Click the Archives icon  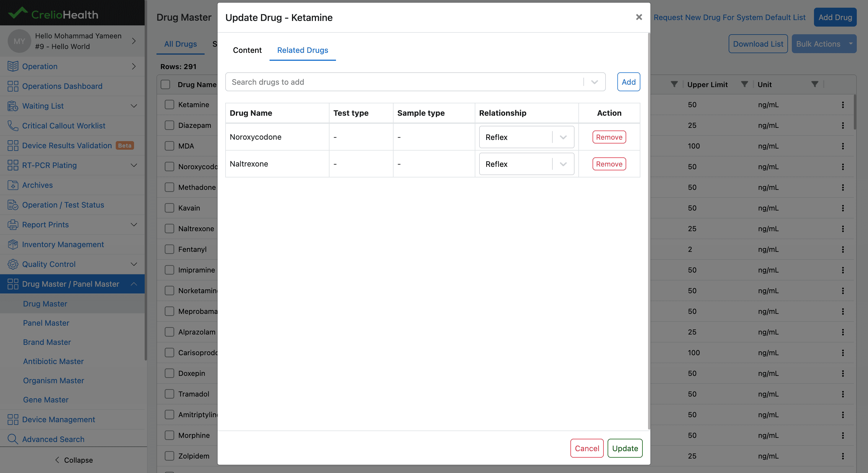13,185
